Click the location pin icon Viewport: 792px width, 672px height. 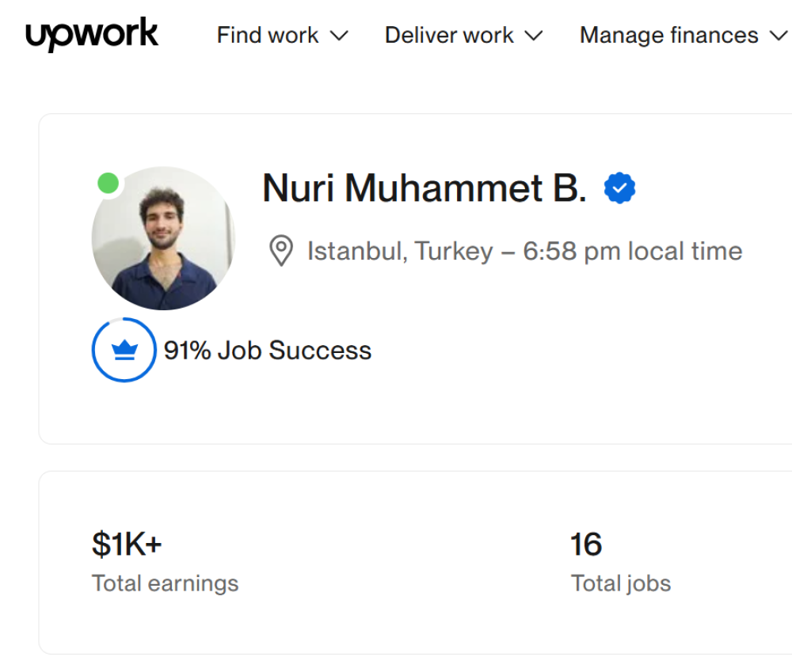click(x=280, y=252)
